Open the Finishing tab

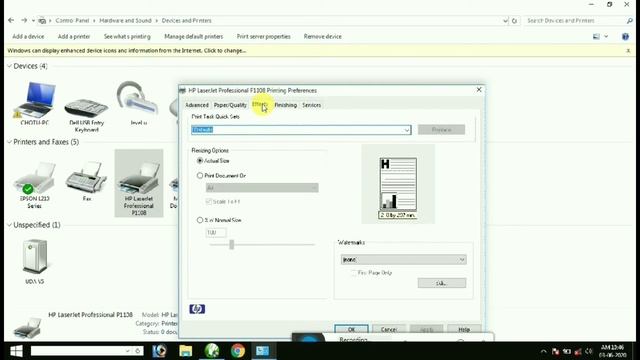[x=285, y=105]
